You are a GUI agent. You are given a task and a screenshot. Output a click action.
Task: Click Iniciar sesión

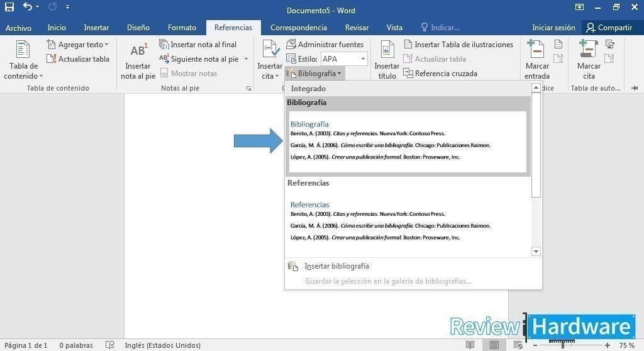(553, 28)
